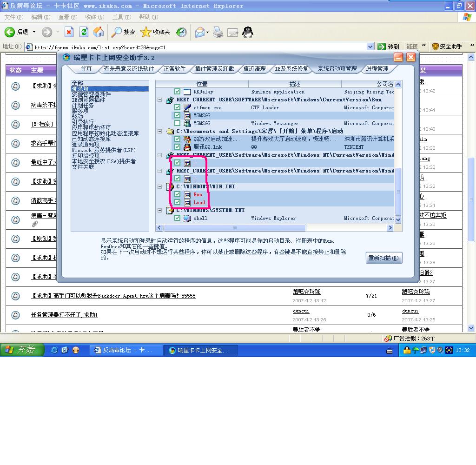The width and height of the screenshot is (476, 465).
Task: Click the Mail envelope icon
Action: tap(200, 32)
